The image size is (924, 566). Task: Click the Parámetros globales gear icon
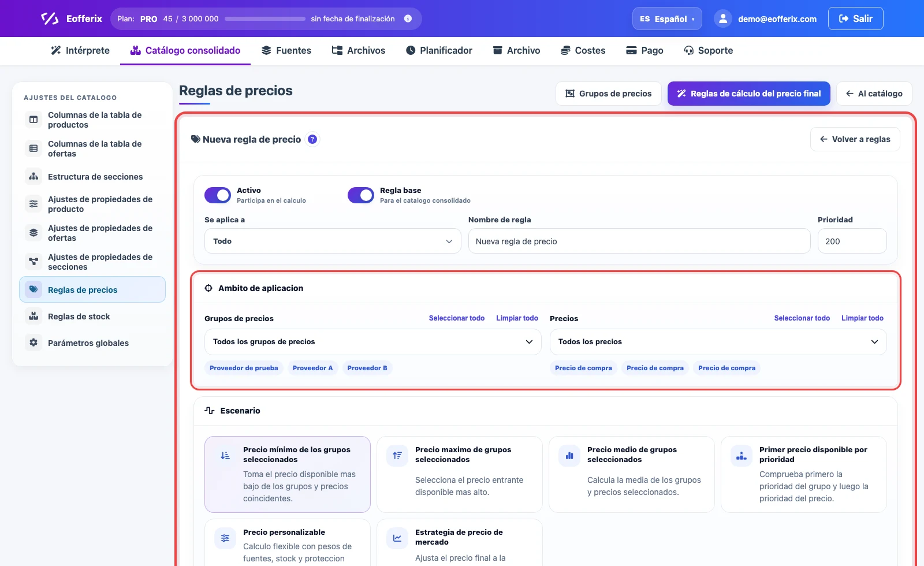pyautogui.click(x=33, y=343)
